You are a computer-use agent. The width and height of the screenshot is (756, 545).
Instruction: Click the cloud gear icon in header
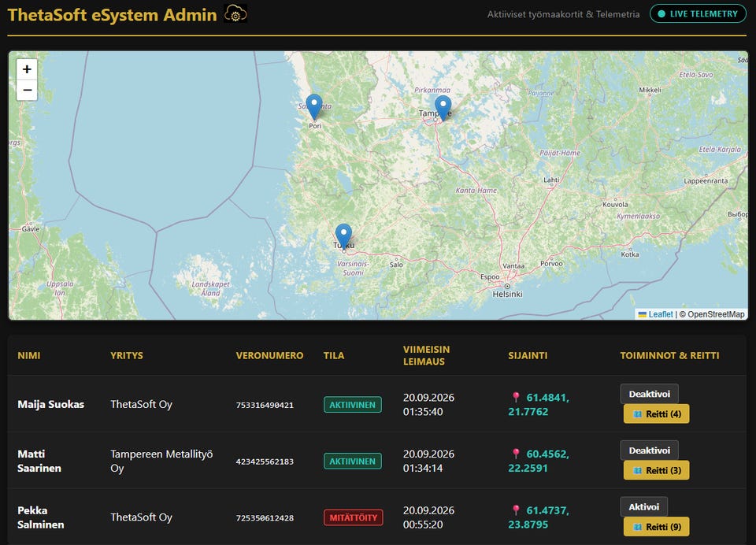point(235,13)
